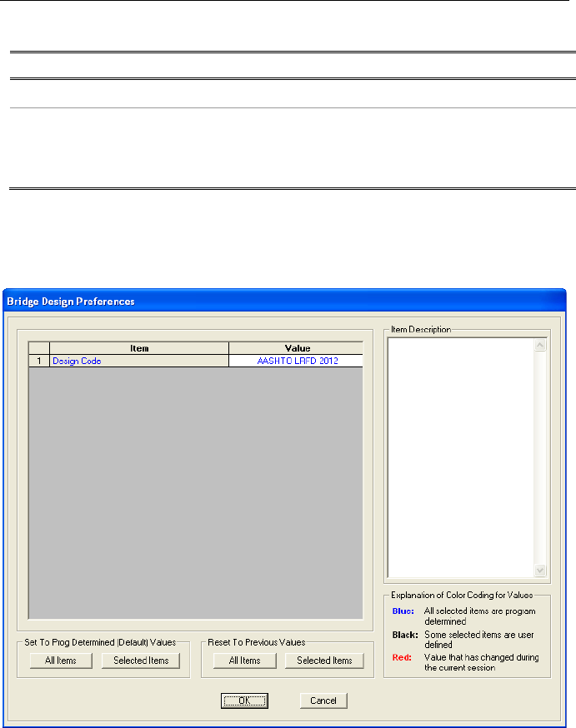
Task: Click Selected Items under Reset To Previous Values
Action: (324, 661)
